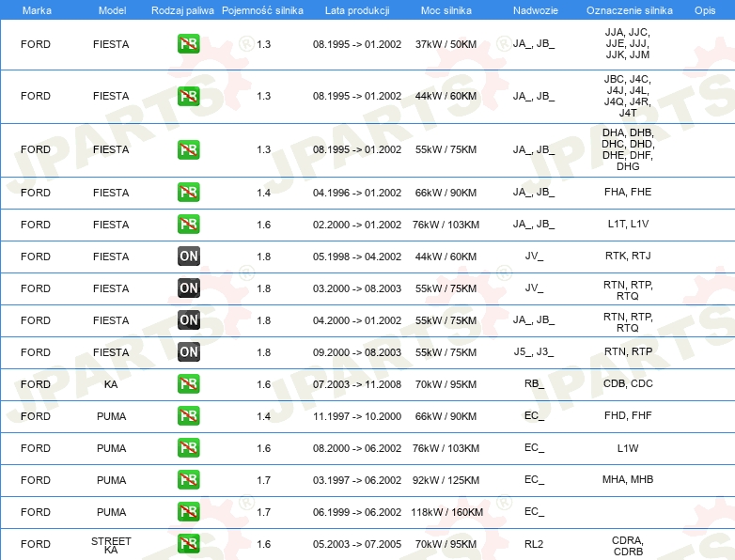Select the 04.1996 -> 01.2002 production years
The height and width of the screenshot is (560, 735).
tap(357, 193)
